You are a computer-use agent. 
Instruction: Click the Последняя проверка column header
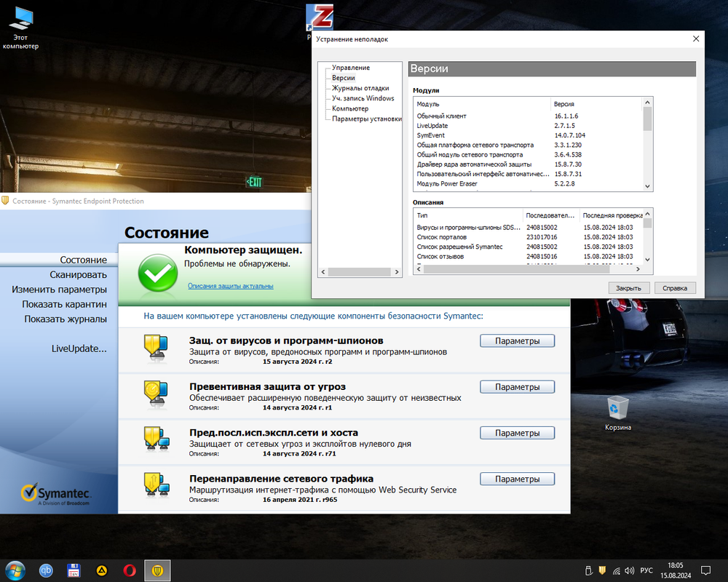pyautogui.click(x=612, y=215)
